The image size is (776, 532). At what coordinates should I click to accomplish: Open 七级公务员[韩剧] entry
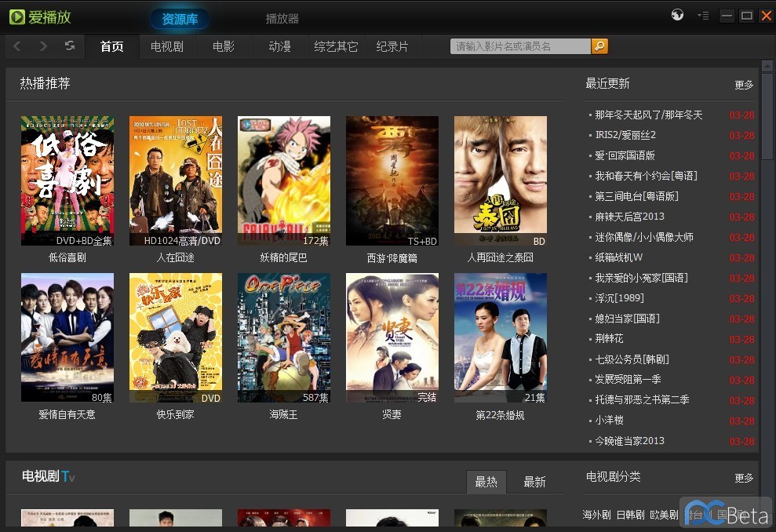click(x=632, y=359)
